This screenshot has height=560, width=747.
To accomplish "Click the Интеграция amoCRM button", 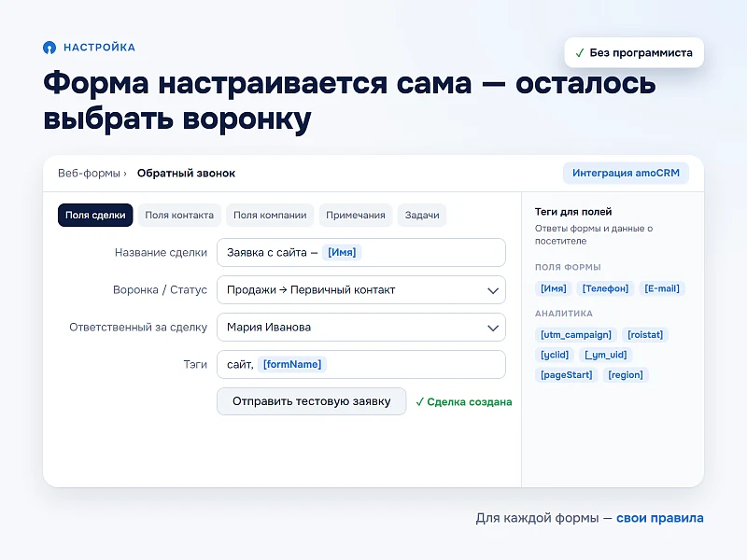I will pyautogui.click(x=626, y=174).
